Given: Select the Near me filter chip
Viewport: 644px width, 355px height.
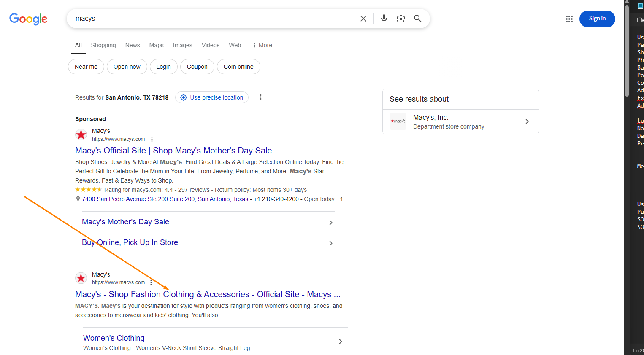Looking at the screenshot, I should (x=86, y=67).
